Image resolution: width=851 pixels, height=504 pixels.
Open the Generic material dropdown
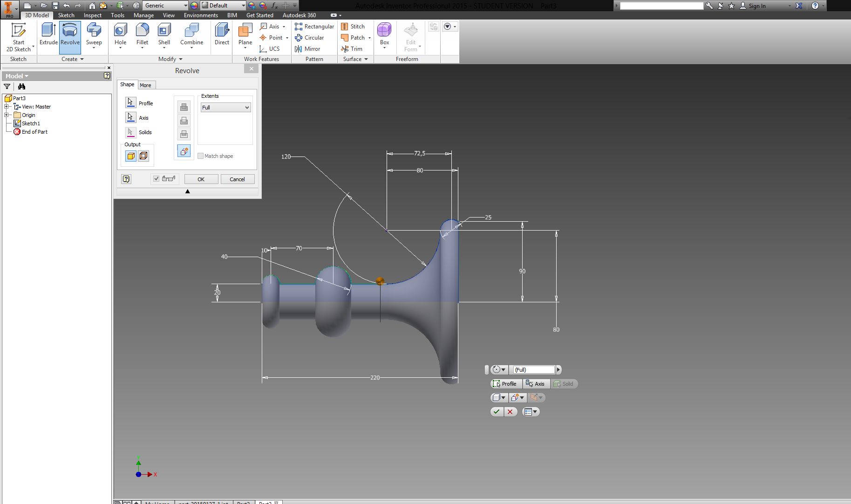(x=165, y=6)
